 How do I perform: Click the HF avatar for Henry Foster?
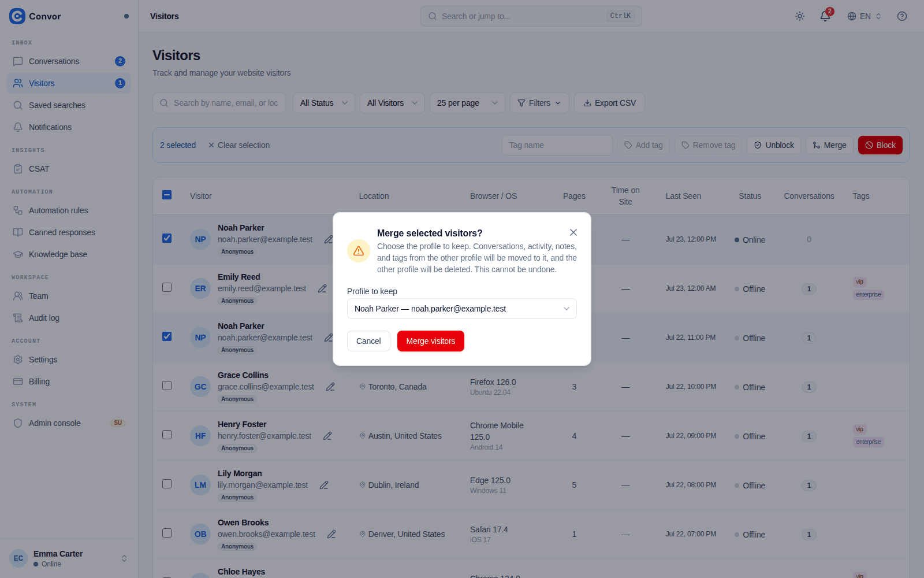click(x=200, y=436)
